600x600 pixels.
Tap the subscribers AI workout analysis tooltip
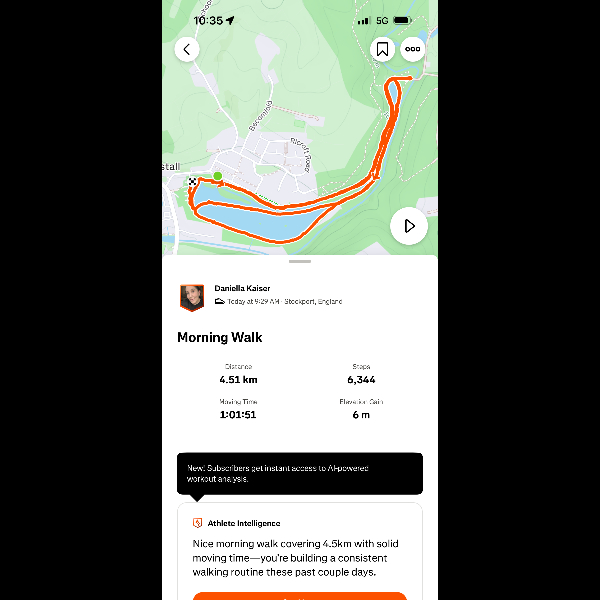[300, 474]
